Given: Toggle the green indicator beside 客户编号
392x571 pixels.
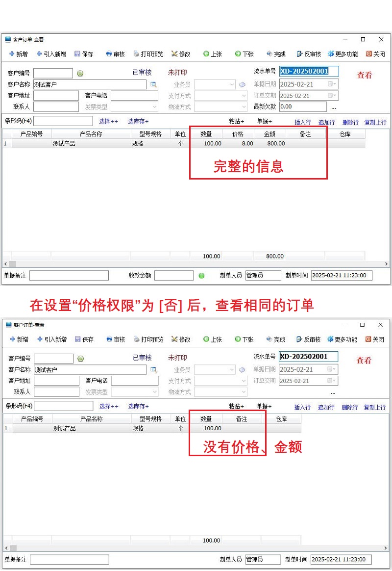Looking at the screenshot, I should 81,72.
